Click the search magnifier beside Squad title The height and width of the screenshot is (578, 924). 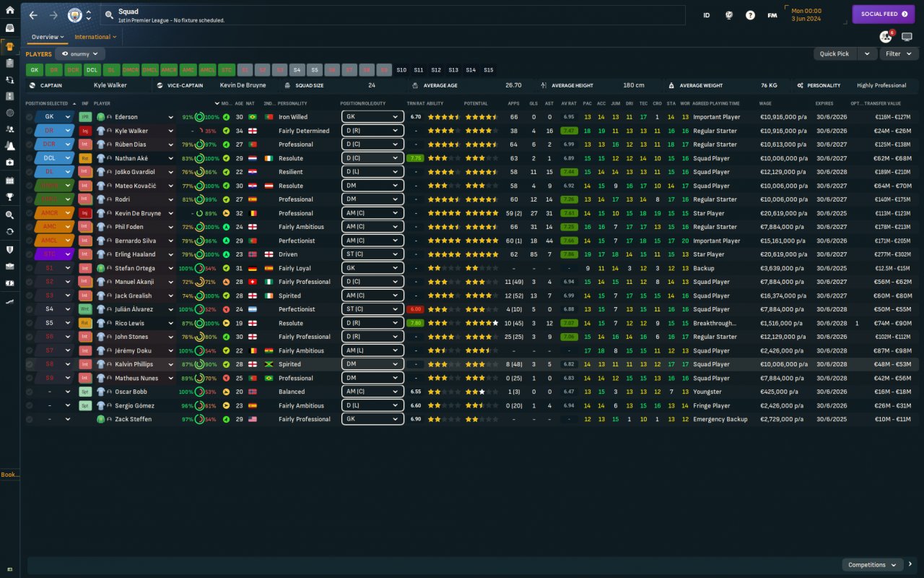tap(109, 15)
